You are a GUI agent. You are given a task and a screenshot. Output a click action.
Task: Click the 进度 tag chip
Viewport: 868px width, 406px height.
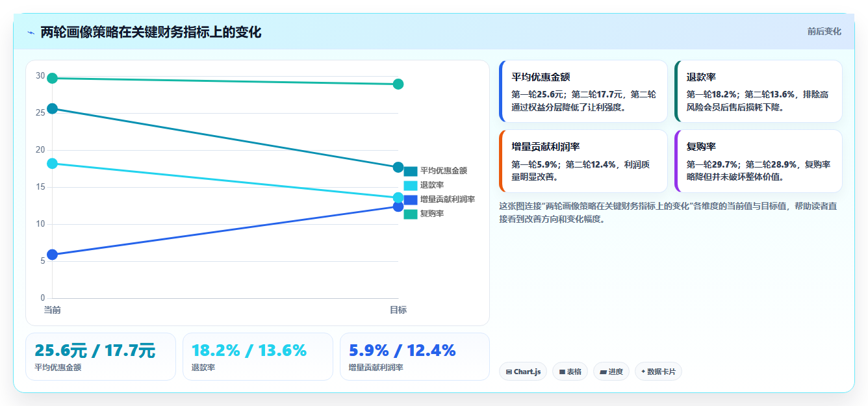coord(611,372)
